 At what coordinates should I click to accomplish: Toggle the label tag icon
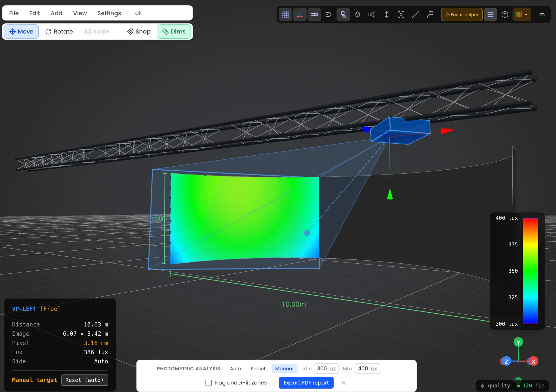coord(329,14)
